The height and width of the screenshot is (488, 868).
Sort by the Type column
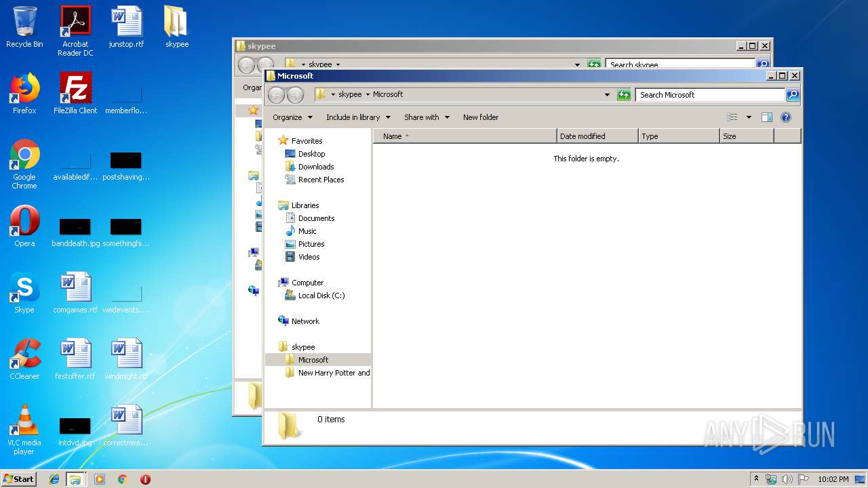coord(679,136)
